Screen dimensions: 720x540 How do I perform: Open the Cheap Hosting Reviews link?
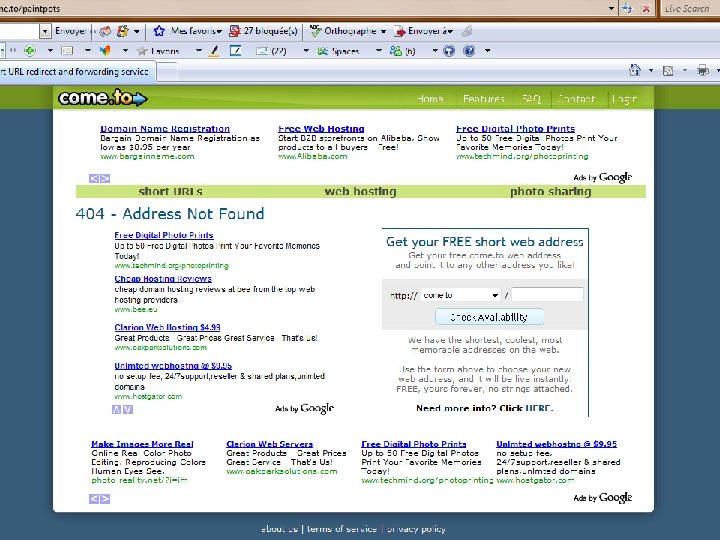coord(163,279)
